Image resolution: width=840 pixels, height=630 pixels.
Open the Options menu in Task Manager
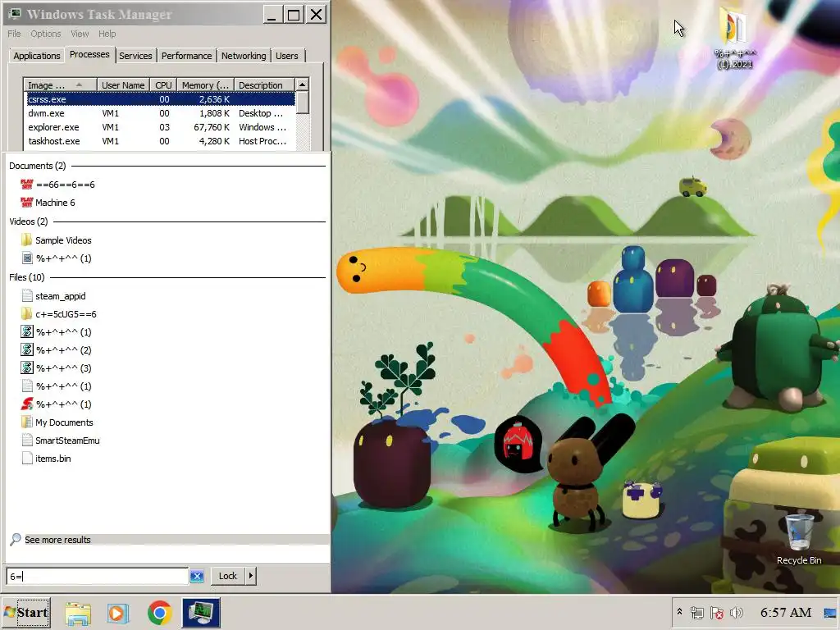(x=46, y=34)
